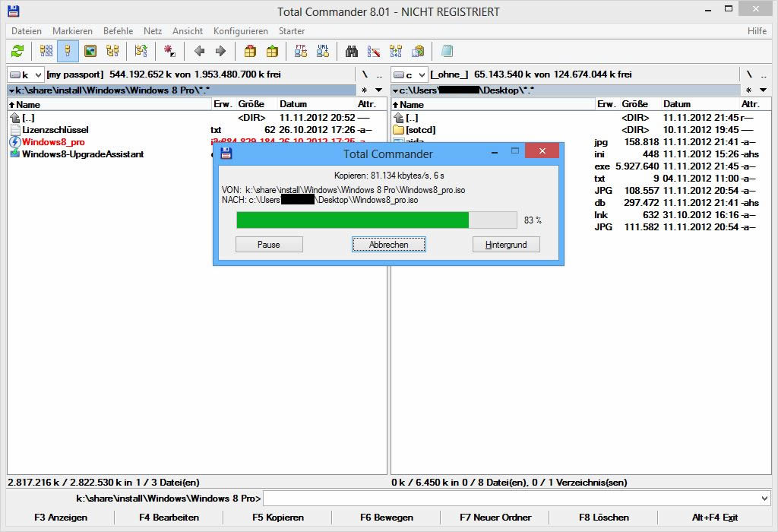Click the Unpack files icon
The height and width of the screenshot is (532, 778).
(273, 51)
